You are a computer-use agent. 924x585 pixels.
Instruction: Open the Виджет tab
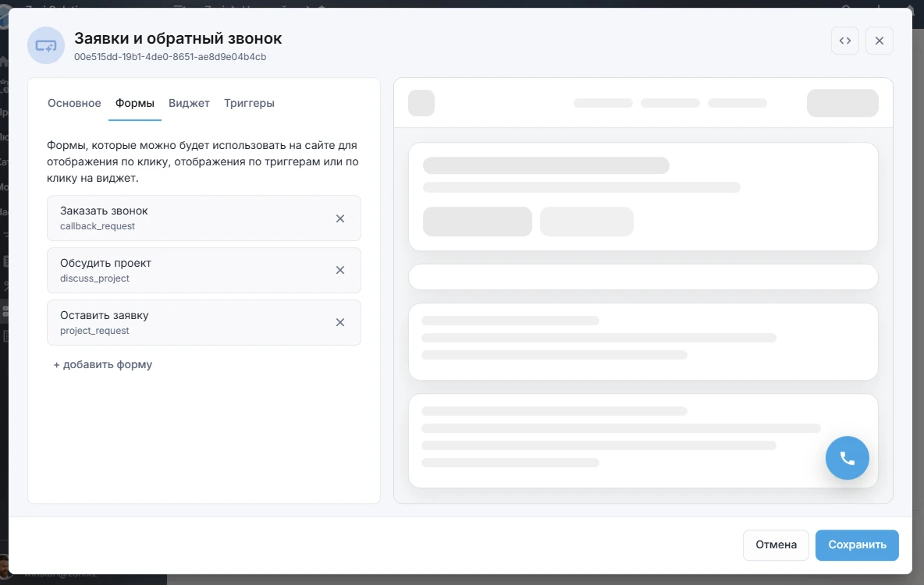tap(189, 103)
